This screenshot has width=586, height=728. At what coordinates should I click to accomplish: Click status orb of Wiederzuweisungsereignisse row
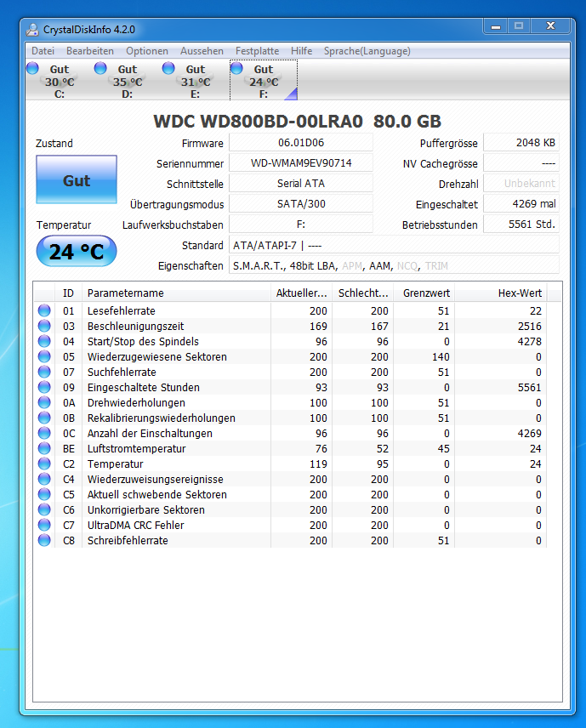point(44,479)
